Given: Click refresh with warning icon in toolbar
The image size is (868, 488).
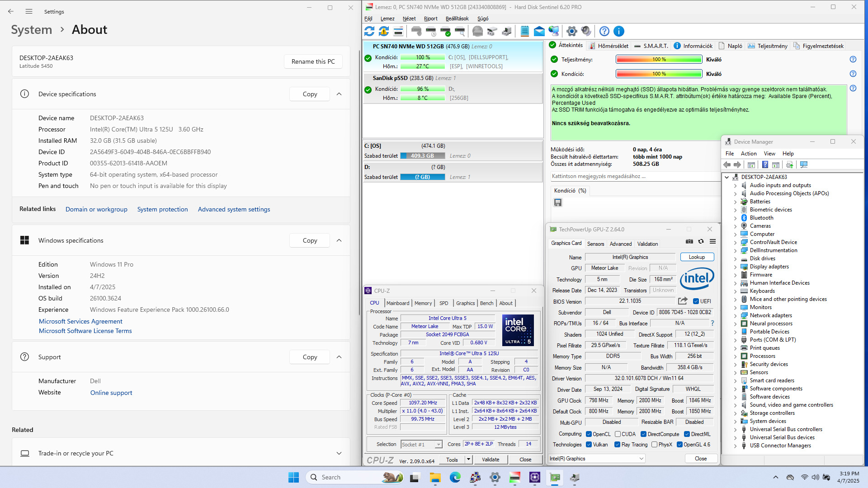Looking at the screenshot, I should click(384, 31).
